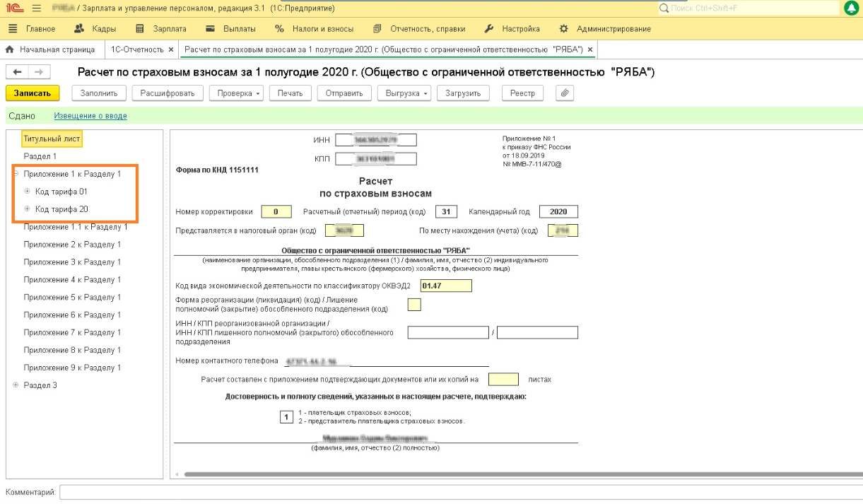Open the hamburger main menu icon

36,8
